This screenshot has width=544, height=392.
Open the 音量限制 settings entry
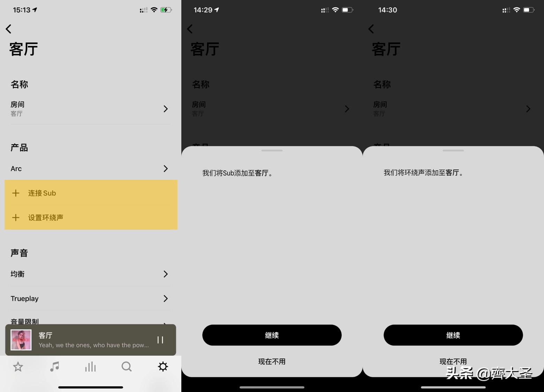91,321
